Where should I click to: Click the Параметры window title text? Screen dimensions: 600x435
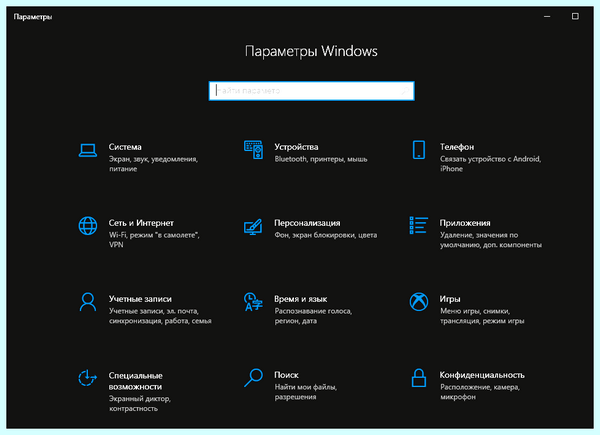(x=33, y=17)
